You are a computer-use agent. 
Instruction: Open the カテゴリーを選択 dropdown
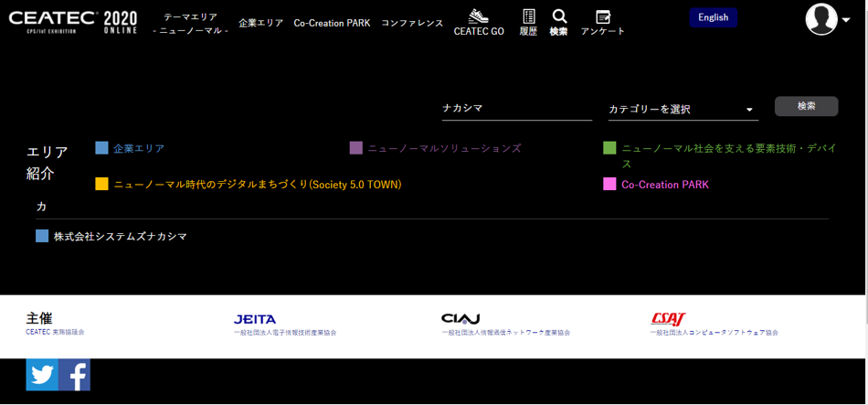point(683,109)
